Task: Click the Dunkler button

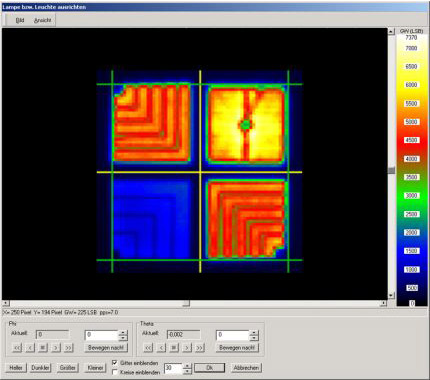Action: [40, 368]
